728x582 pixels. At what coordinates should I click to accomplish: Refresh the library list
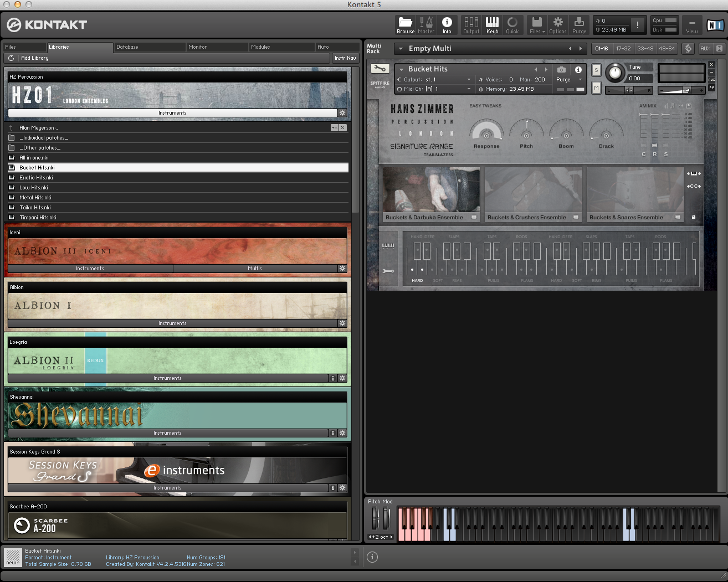click(x=11, y=58)
